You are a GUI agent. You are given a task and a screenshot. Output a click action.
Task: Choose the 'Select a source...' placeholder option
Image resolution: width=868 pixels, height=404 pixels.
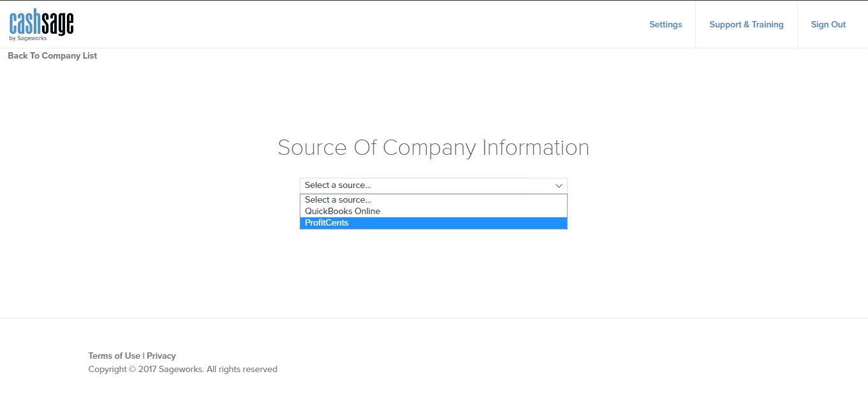[434, 200]
